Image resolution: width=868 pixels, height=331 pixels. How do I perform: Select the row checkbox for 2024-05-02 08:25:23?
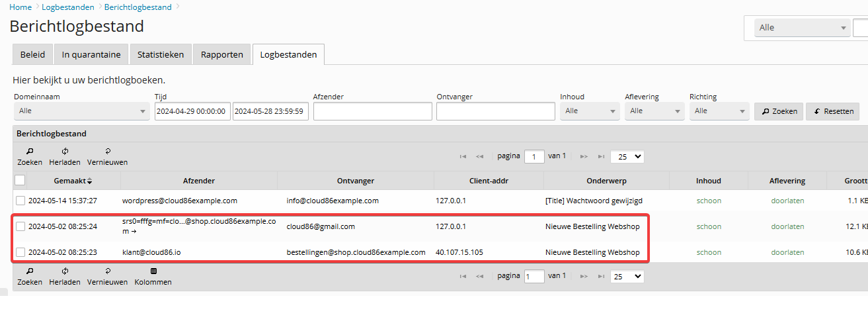click(20, 252)
